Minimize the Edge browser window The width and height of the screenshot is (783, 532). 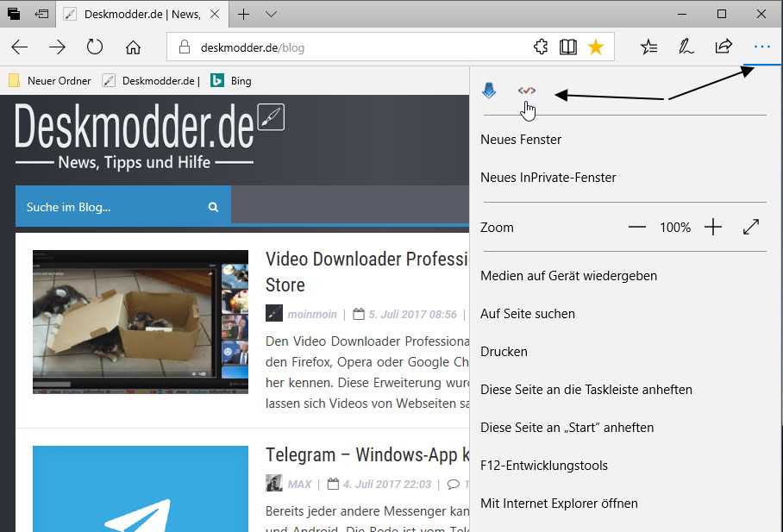coord(682,14)
